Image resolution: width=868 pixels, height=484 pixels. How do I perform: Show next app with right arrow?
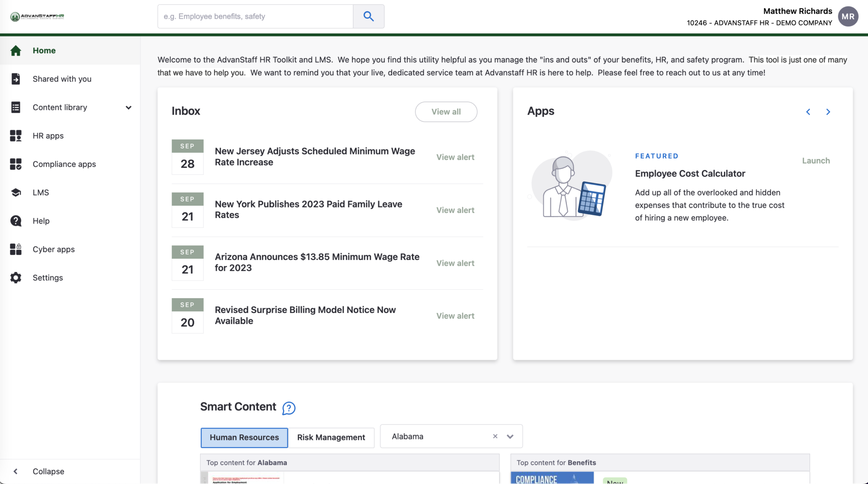tap(828, 112)
